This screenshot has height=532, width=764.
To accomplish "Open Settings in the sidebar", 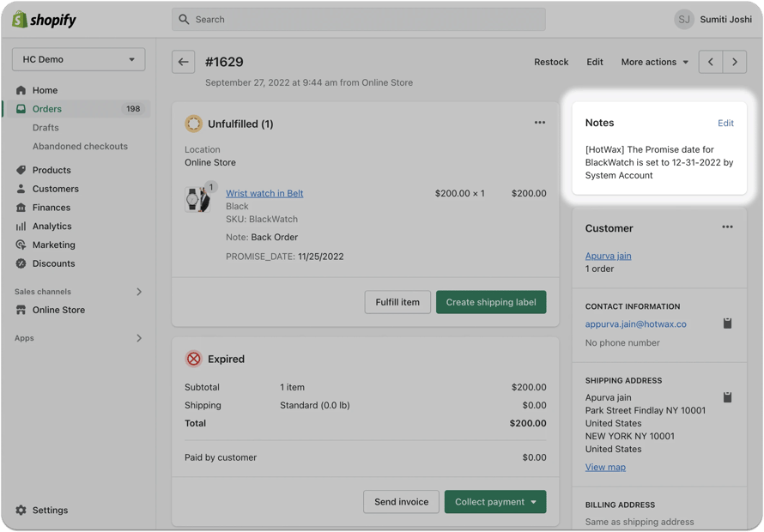I will pyautogui.click(x=50, y=510).
